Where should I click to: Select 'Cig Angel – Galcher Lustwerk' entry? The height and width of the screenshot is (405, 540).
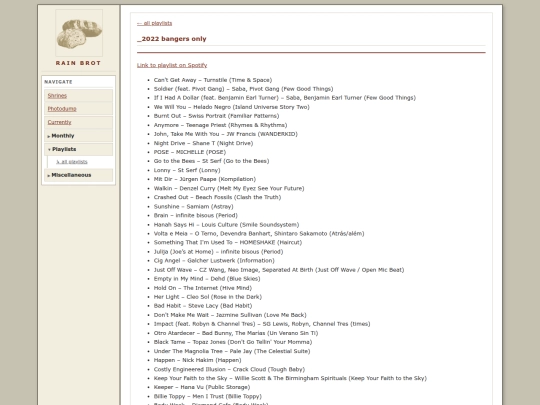click(x=214, y=261)
